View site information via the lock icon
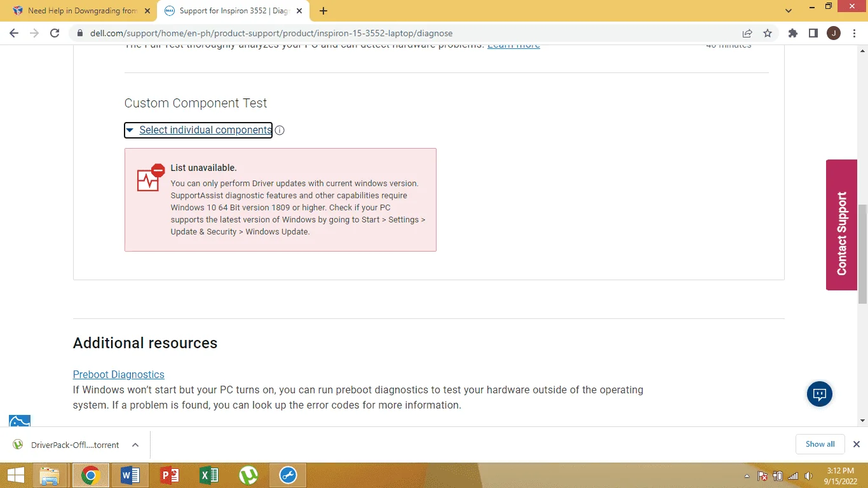This screenshot has height=488, width=868. [80, 33]
